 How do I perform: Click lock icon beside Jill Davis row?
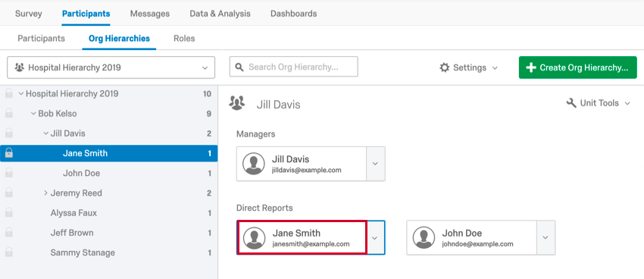pos(8,133)
